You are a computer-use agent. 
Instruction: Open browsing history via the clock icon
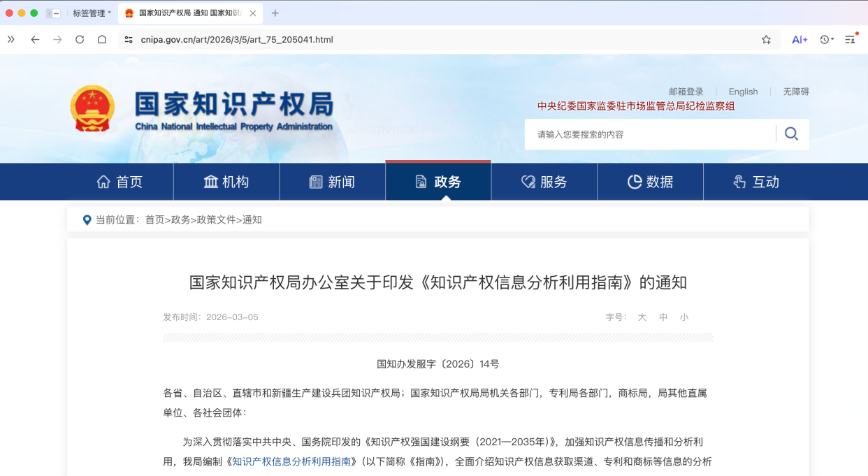[825, 40]
